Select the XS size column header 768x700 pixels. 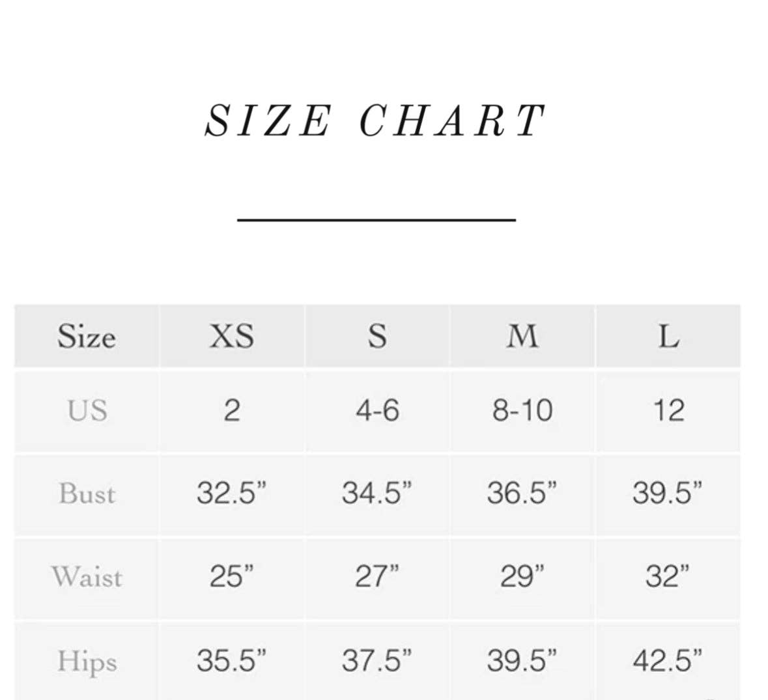pyautogui.click(x=231, y=337)
